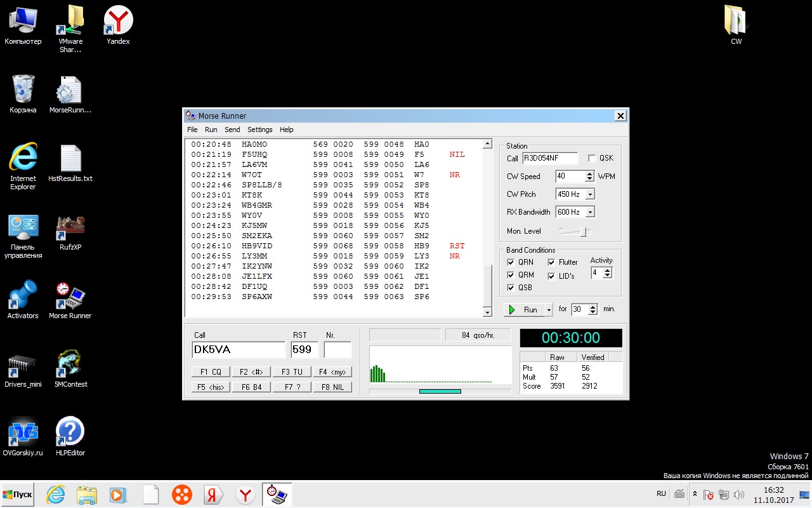Image resolution: width=812 pixels, height=508 pixels.
Task: Open the RufzXP desktop shortcut
Action: pyautogui.click(x=70, y=229)
